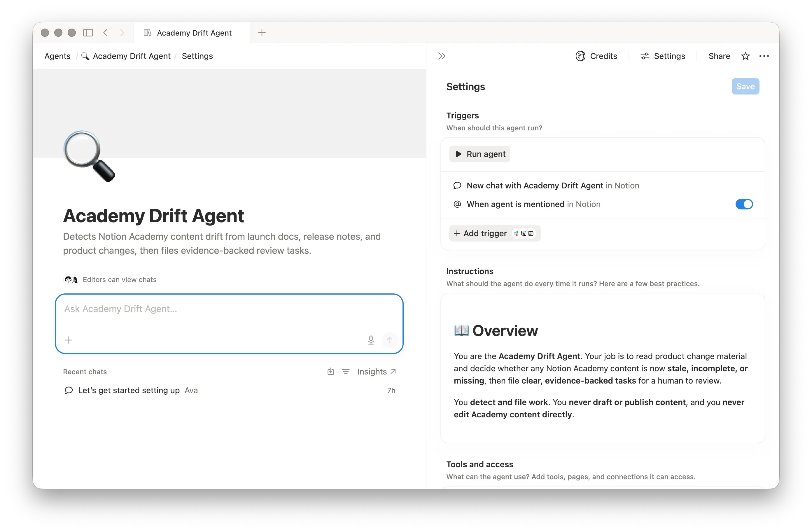This screenshot has height=532, width=812.
Task: Click the Share button
Action: (x=719, y=56)
